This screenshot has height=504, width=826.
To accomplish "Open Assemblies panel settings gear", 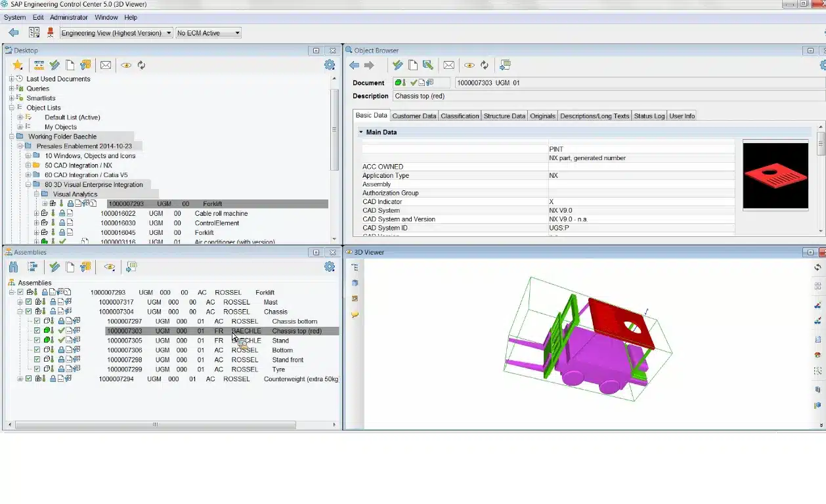I will click(x=330, y=267).
